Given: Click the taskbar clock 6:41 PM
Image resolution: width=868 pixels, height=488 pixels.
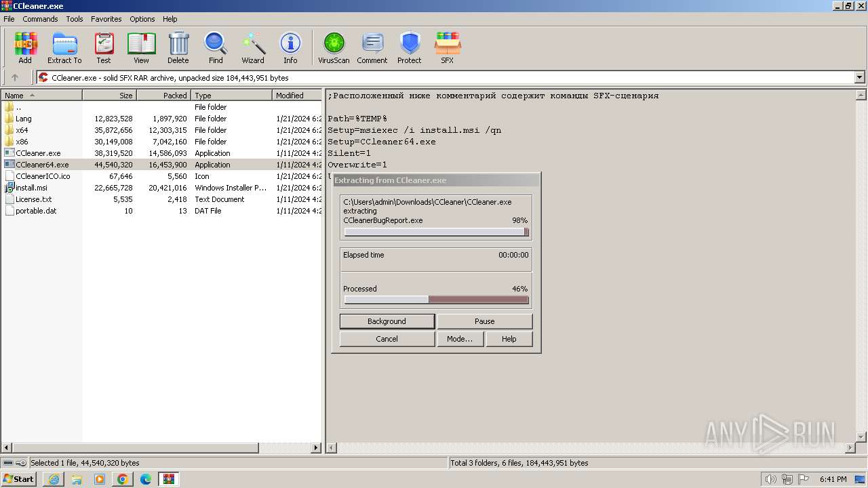Looking at the screenshot, I should [x=833, y=479].
